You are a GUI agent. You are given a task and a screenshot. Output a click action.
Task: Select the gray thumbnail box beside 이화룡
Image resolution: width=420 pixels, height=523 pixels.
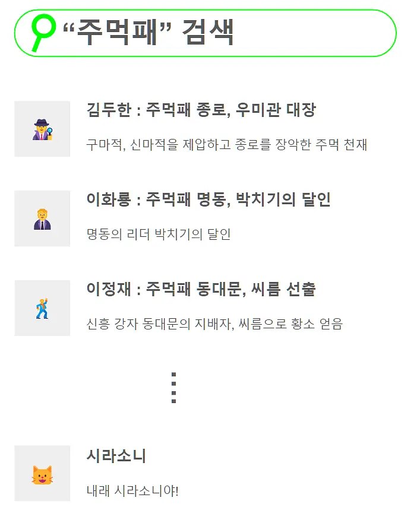(42, 218)
